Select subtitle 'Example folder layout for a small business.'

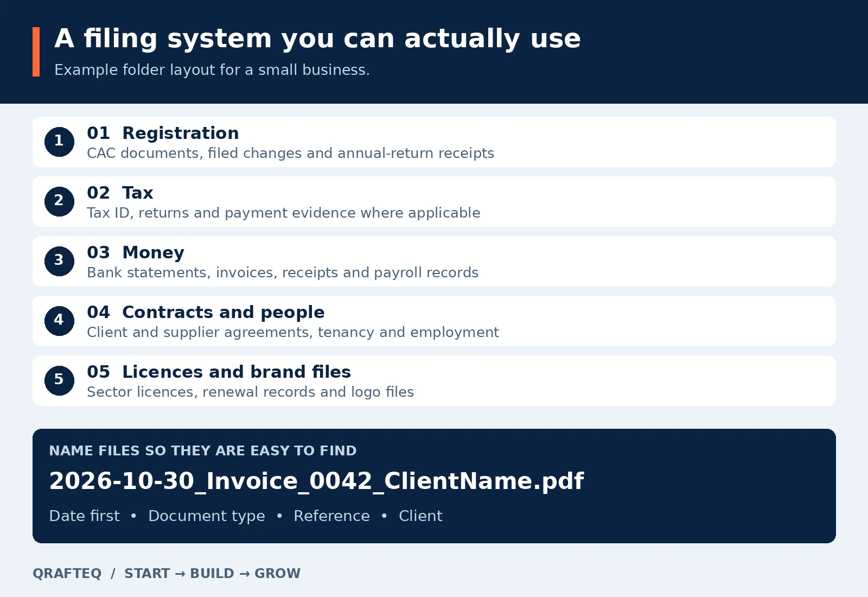[x=212, y=70]
